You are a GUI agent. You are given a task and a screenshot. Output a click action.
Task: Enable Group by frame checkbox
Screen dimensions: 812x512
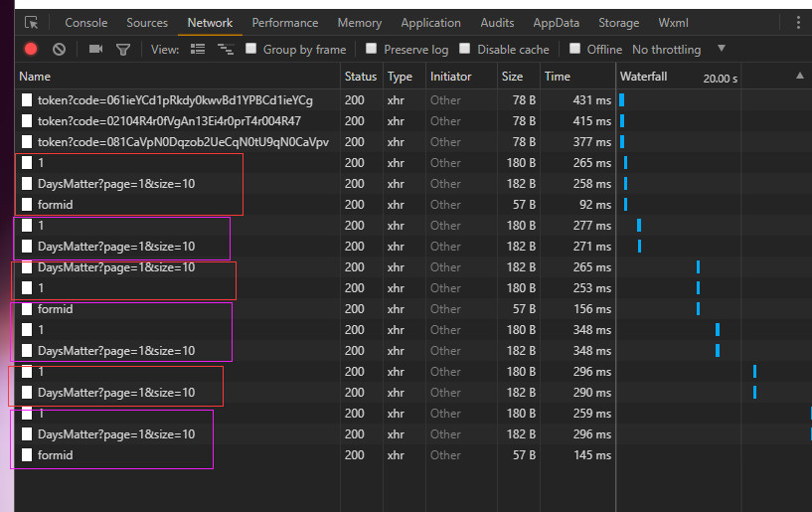[x=251, y=49]
